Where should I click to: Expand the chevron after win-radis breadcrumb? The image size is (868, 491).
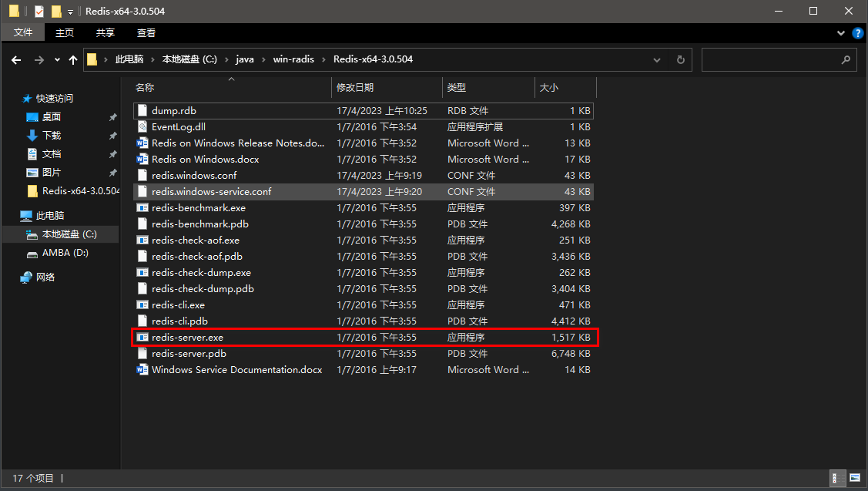point(323,59)
